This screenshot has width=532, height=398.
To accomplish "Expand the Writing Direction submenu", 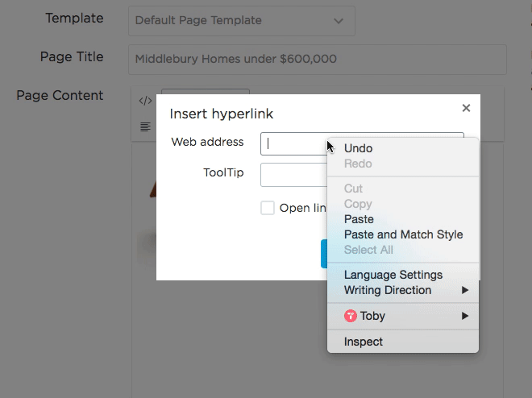I will (x=403, y=290).
